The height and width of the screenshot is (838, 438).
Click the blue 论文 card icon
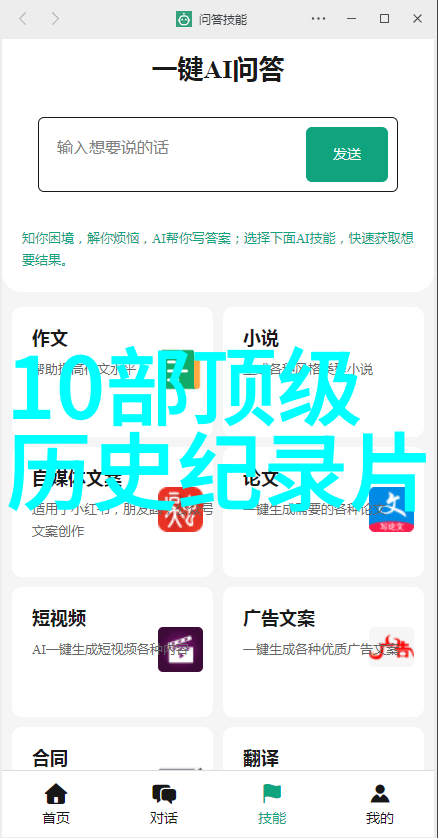(x=392, y=509)
